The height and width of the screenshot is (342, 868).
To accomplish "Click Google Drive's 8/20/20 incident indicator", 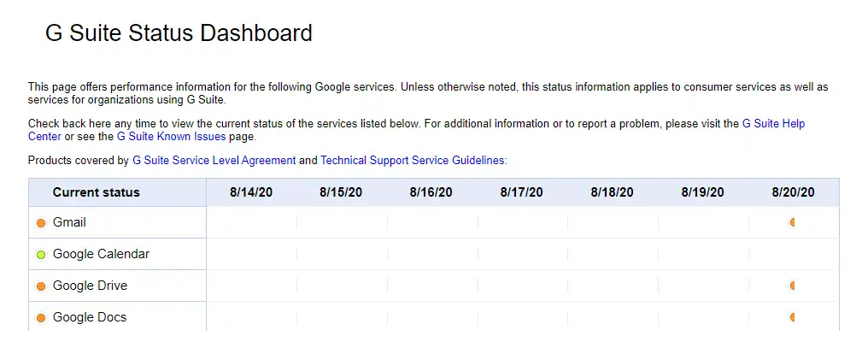I will coord(793,286).
